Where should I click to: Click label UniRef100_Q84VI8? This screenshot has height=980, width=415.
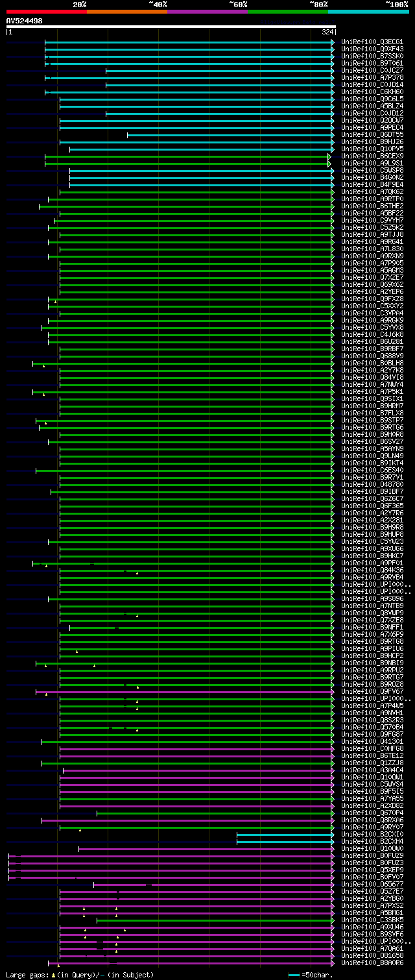click(x=372, y=378)
